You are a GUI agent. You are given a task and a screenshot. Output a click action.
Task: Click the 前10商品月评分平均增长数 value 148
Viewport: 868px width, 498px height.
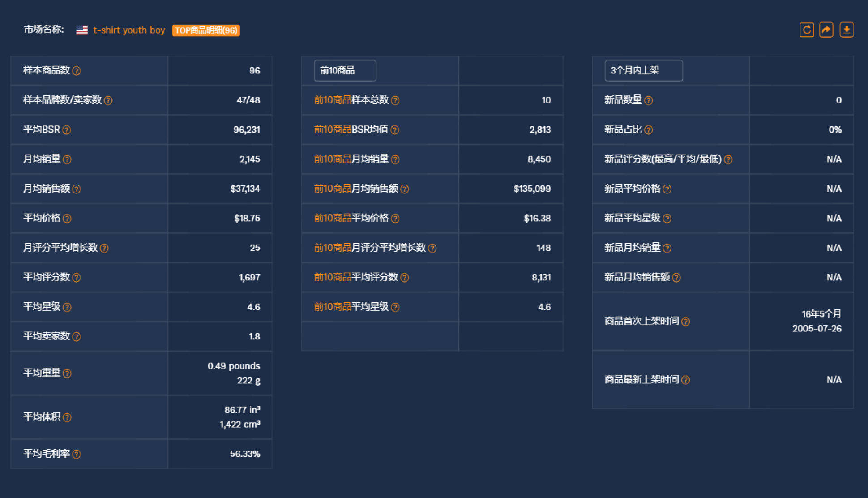pos(544,248)
